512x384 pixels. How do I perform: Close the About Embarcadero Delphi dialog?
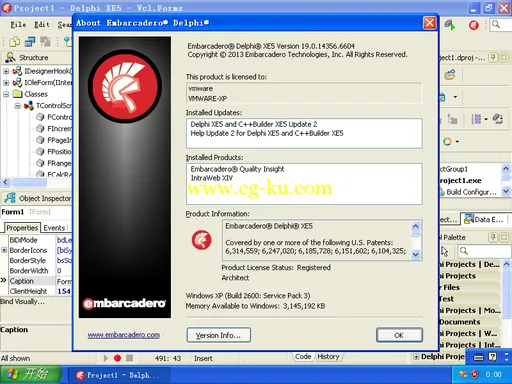click(x=429, y=23)
